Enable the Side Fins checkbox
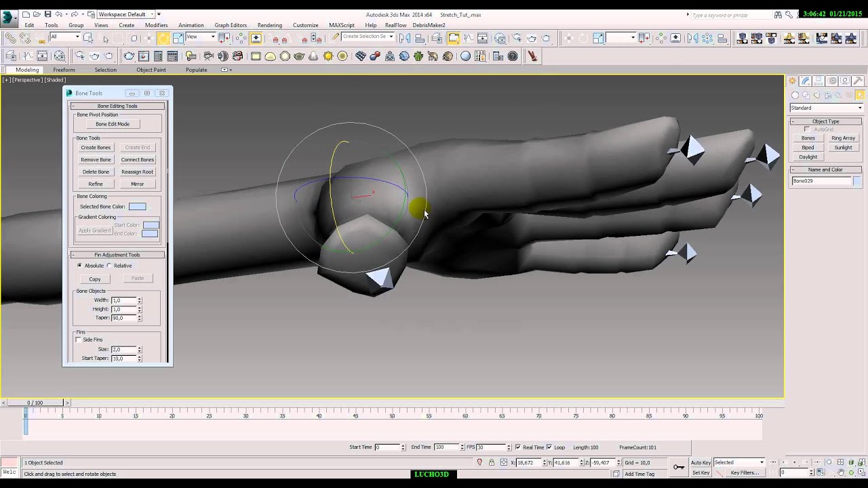The width and height of the screenshot is (868, 488). [79, 340]
